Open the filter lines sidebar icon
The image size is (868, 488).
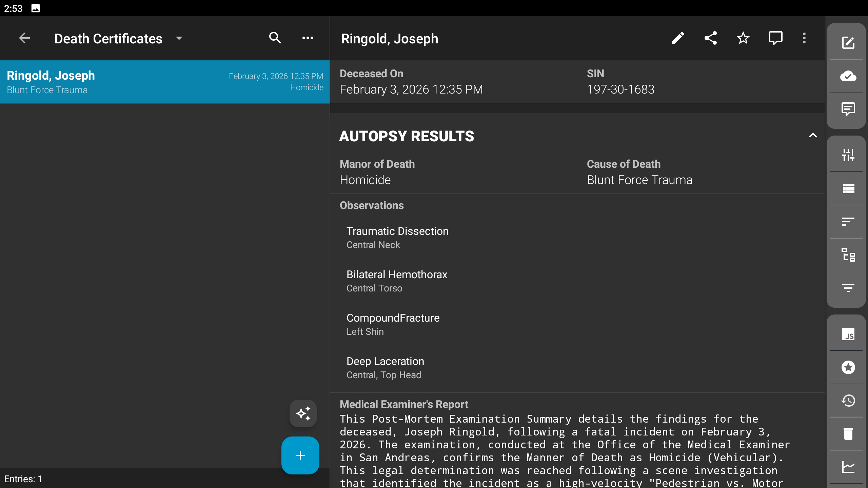click(848, 288)
